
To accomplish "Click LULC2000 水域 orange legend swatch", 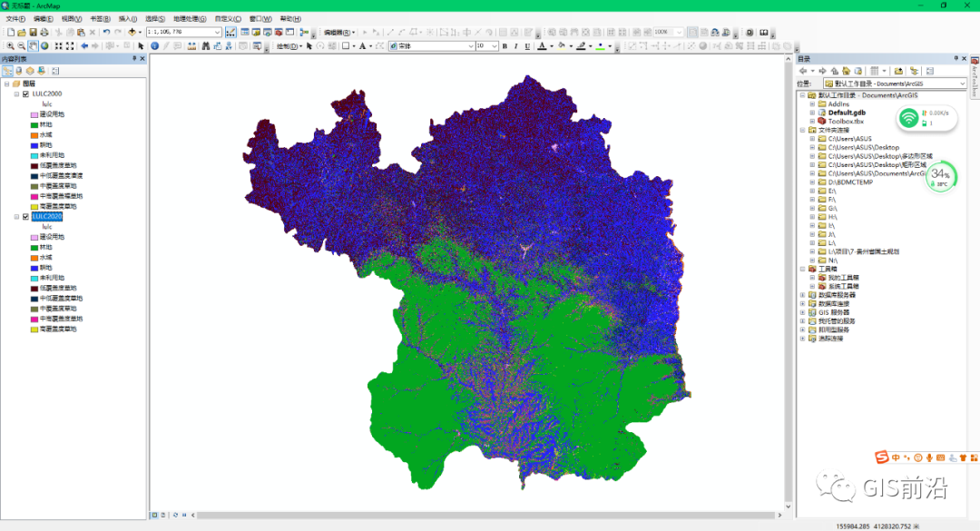I will pos(34,135).
